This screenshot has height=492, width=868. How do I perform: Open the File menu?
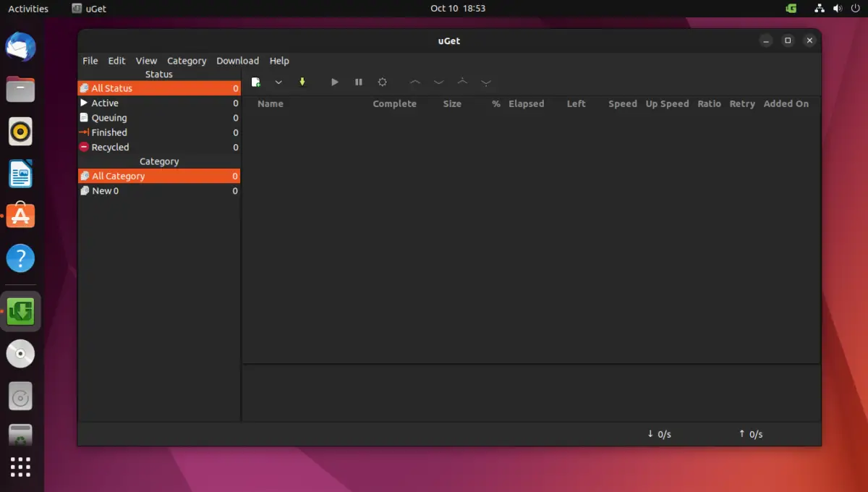(90, 61)
